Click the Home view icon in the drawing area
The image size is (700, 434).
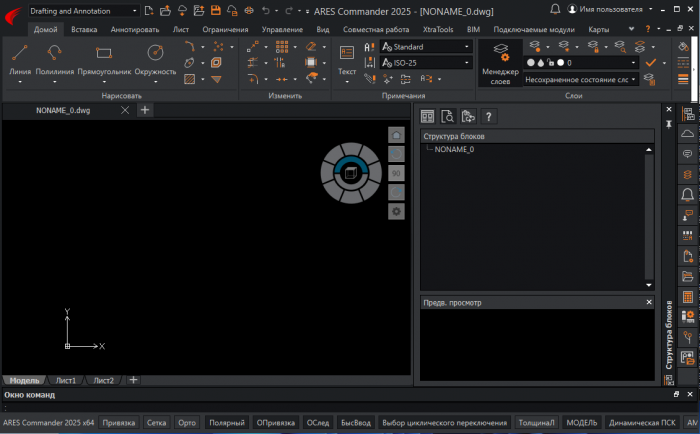click(x=396, y=134)
